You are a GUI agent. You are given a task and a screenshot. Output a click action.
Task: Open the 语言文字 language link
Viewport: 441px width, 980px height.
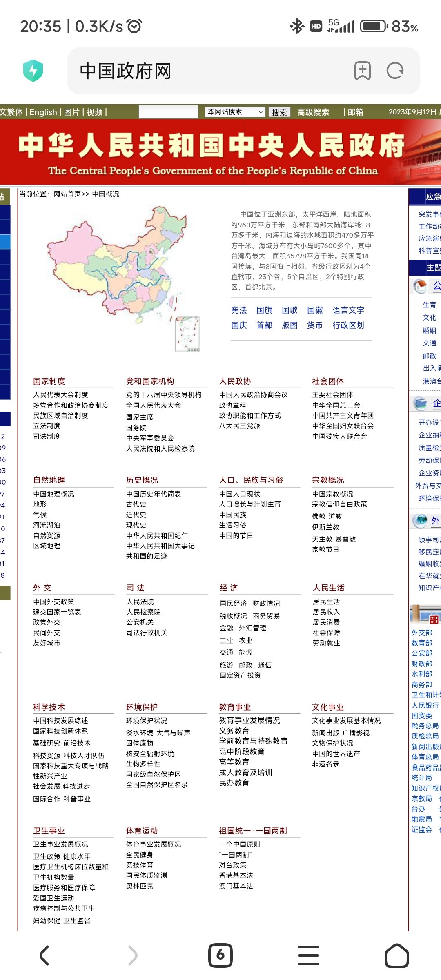(x=348, y=310)
